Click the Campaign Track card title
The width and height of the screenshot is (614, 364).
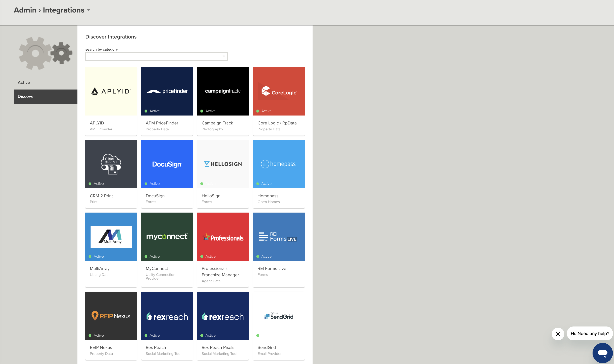217,123
